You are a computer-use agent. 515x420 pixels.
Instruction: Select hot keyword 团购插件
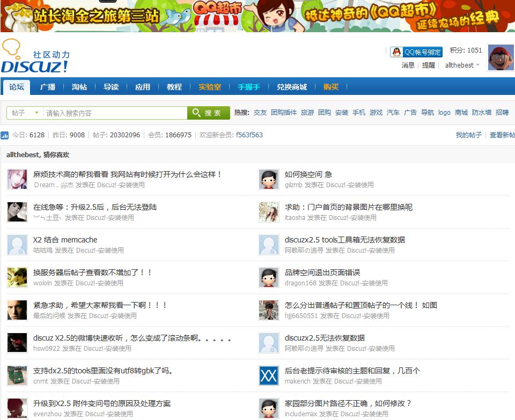pos(284,113)
